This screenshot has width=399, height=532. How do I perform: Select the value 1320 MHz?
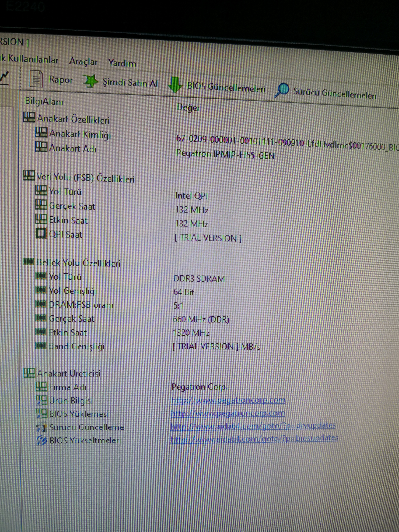tap(191, 333)
